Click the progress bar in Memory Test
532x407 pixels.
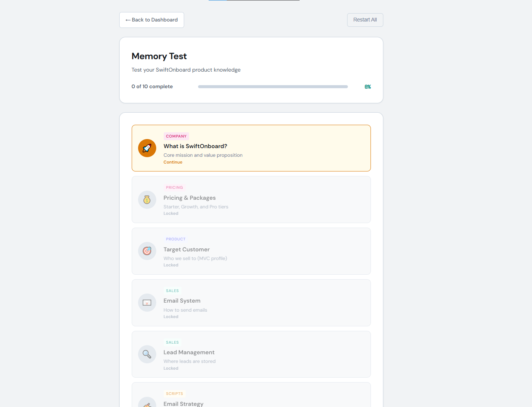point(273,87)
